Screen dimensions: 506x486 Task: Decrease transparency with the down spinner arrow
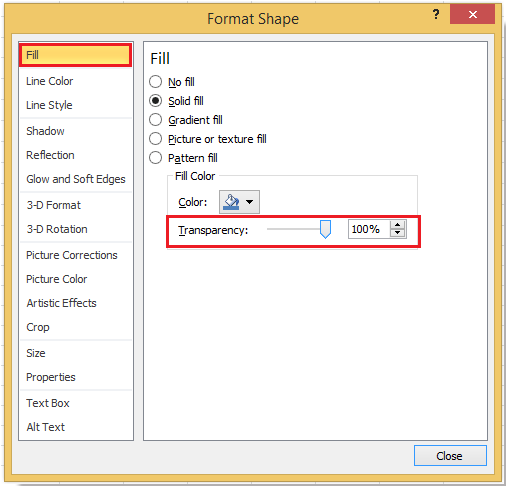pyautogui.click(x=397, y=233)
